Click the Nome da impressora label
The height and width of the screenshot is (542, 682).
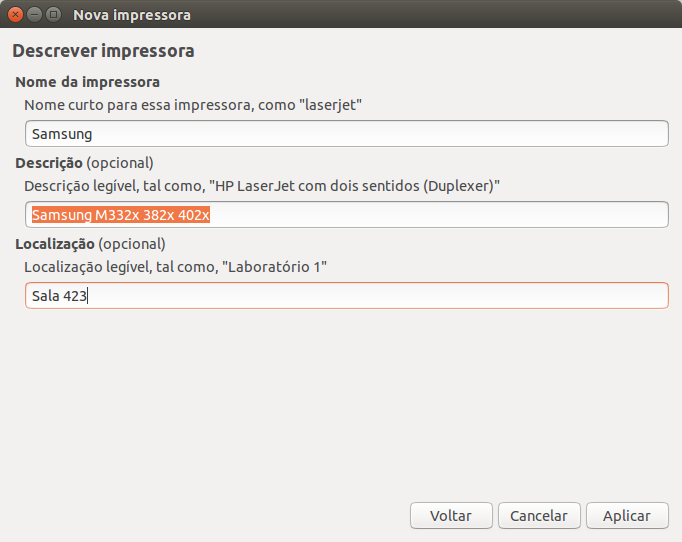click(87, 82)
